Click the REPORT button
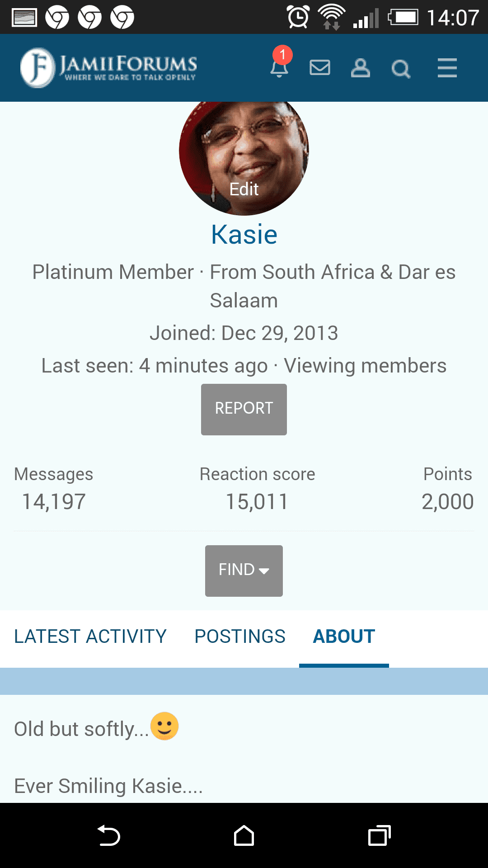 pos(244,410)
